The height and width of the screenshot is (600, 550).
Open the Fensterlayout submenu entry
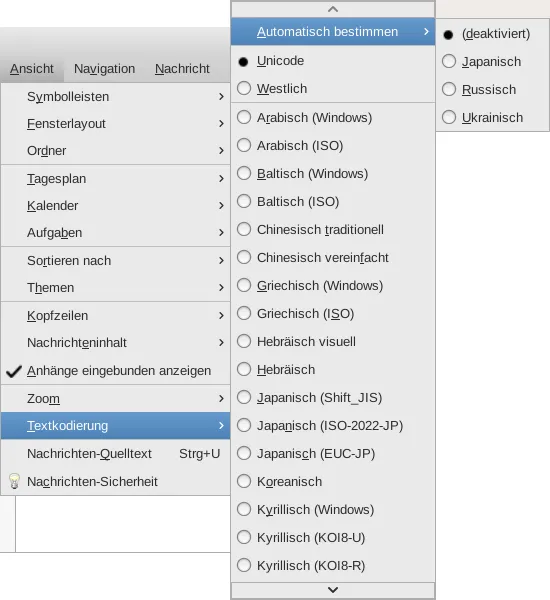click(x=115, y=124)
